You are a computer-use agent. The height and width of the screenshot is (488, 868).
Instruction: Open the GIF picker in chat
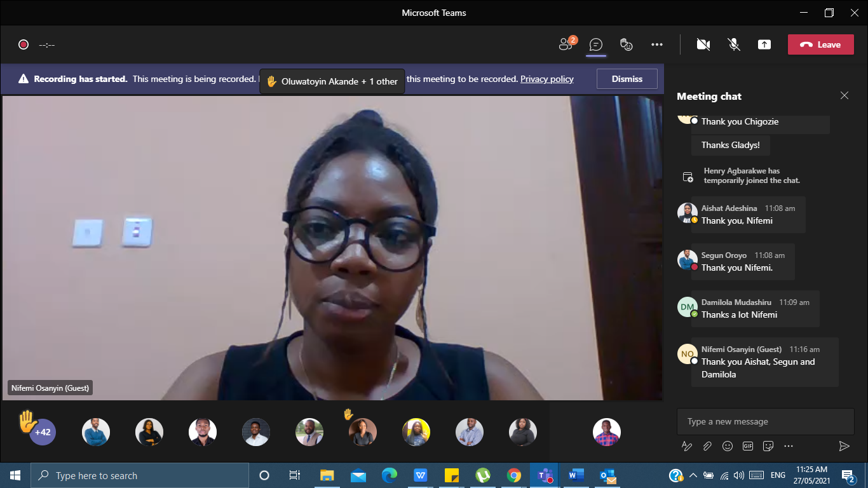(748, 446)
